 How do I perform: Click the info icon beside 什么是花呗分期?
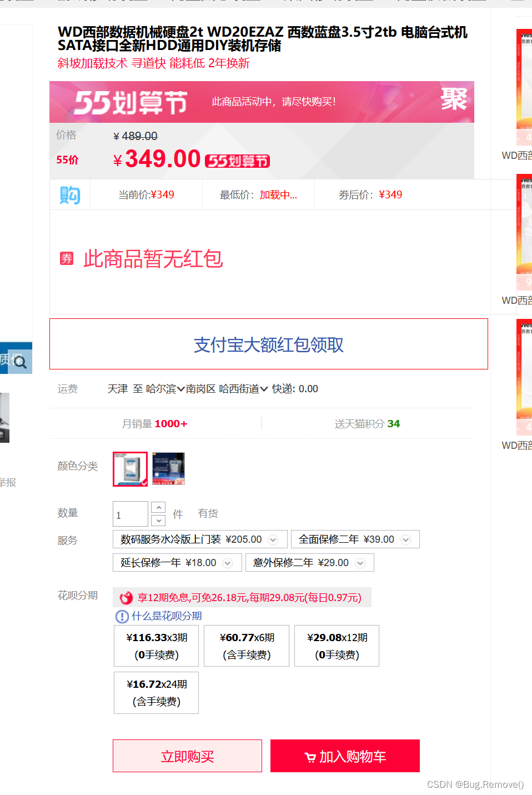click(x=122, y=617)
